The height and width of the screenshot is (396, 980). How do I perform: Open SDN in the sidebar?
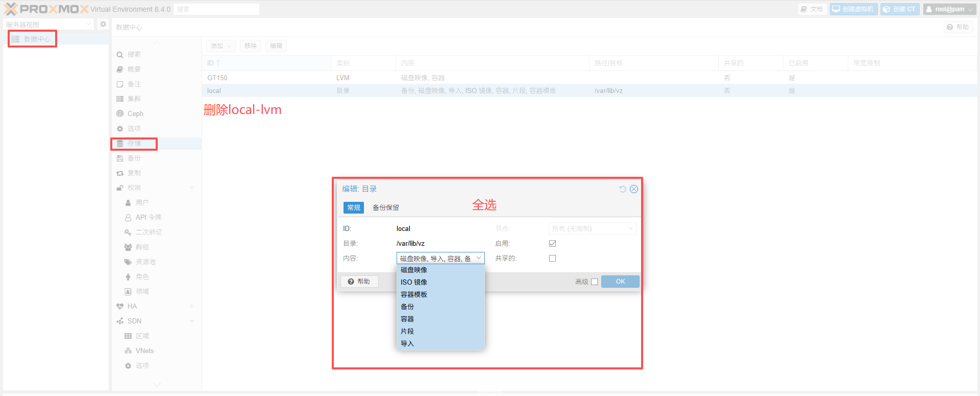click(x=134, y=321)
